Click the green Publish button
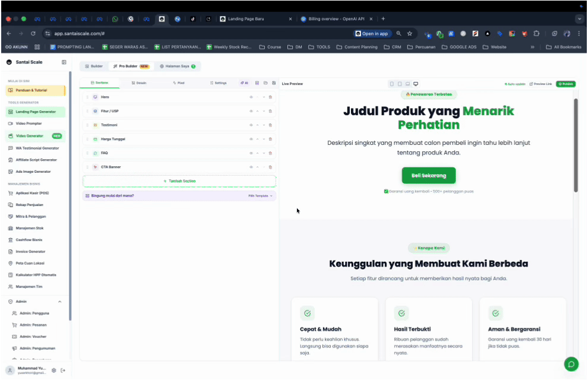The image size is (588, 380). pyautogui.click(x=565, y=84)
